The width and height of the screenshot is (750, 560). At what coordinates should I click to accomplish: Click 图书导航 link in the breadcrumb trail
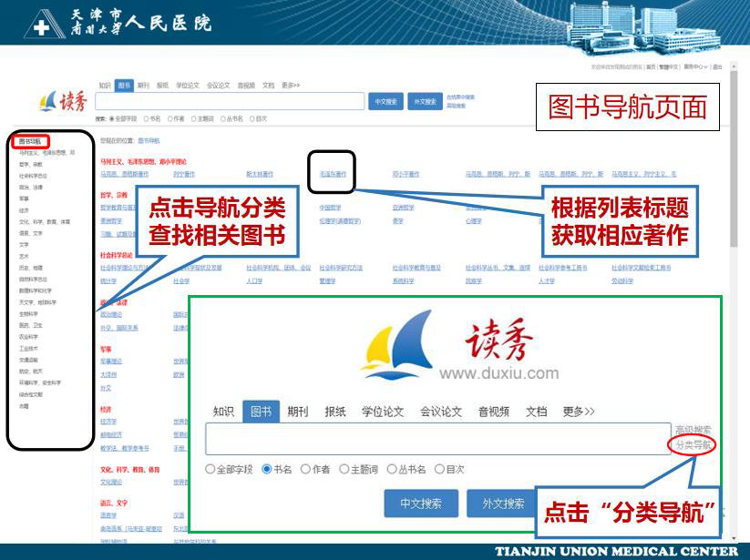149,140
